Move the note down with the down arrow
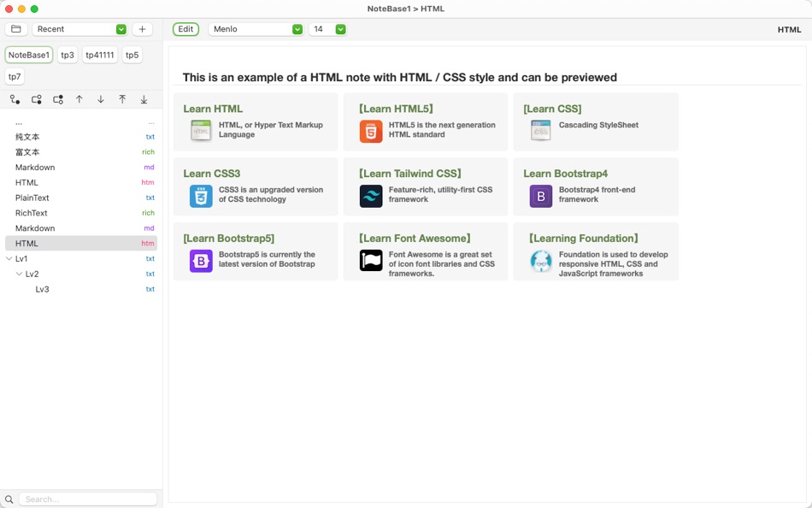Image resolution: width=812 pixels, height=508 pixels. point(101,99)
